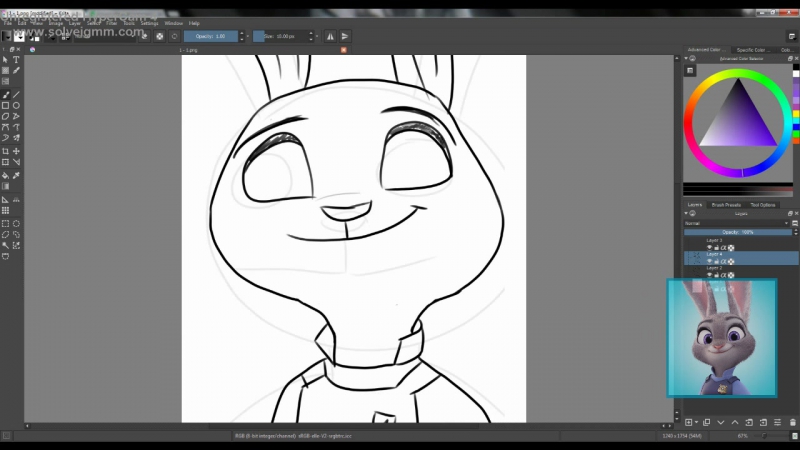This screenshot has width=800, height=450.
Task: Expand the opacity slider options arrow
Action: click(x=248, y=36)
